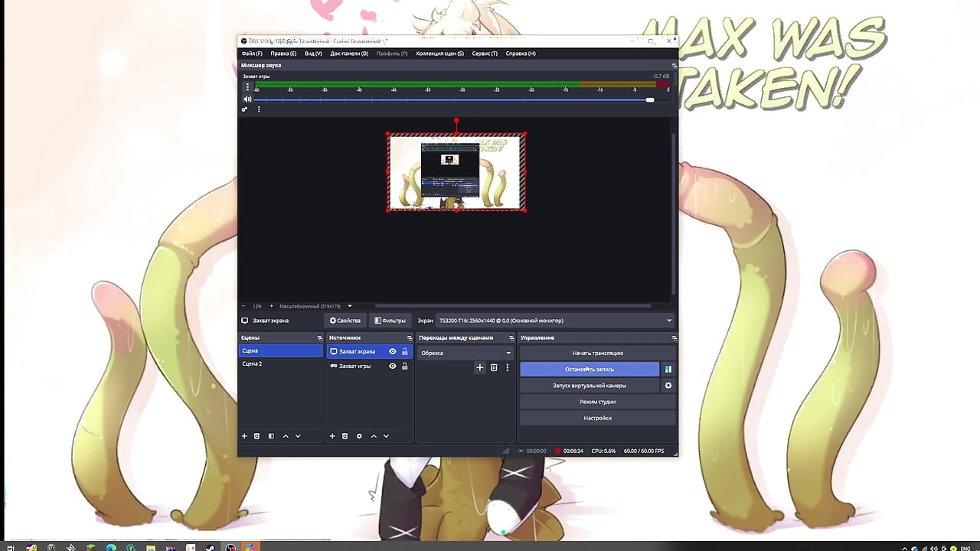Open the Фильтры (Filters) panel
The width and height of the screenshot is (980, 551).
click(390, 320)
